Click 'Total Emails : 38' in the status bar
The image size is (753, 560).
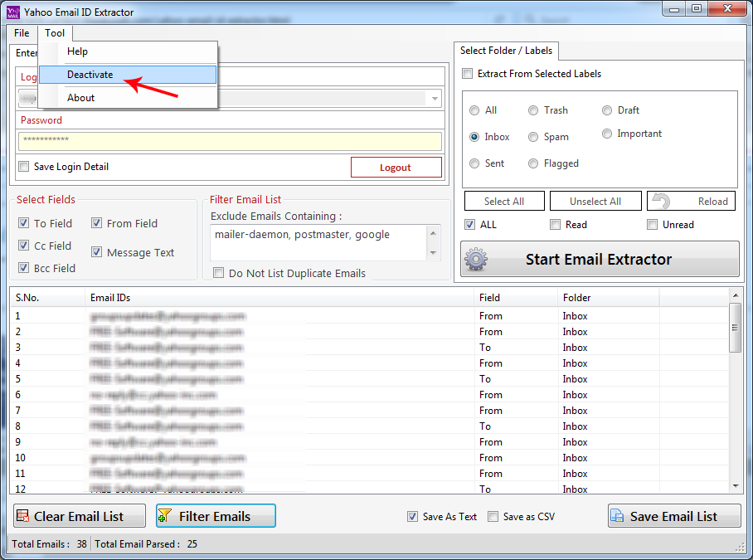49,543
